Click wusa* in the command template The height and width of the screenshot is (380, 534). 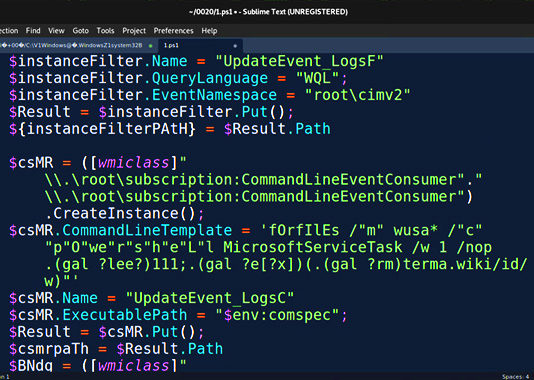pos(415,231)
